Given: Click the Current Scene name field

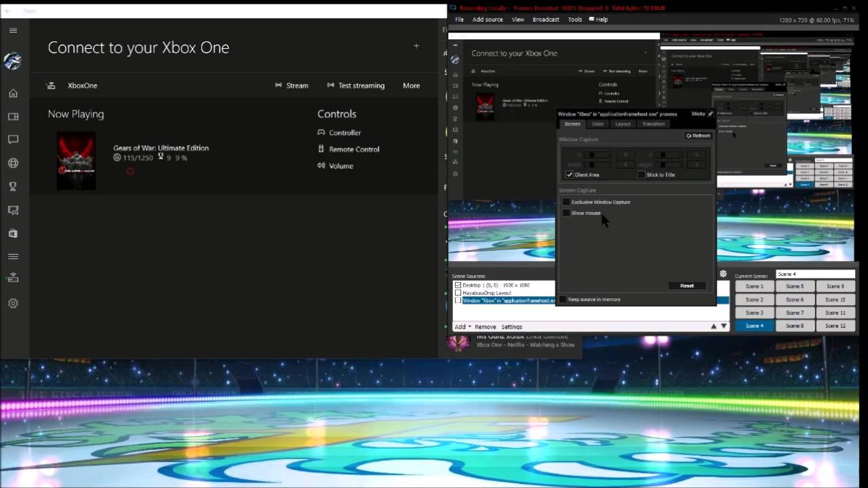Looking at the screenshot, I should click(815, 274).
